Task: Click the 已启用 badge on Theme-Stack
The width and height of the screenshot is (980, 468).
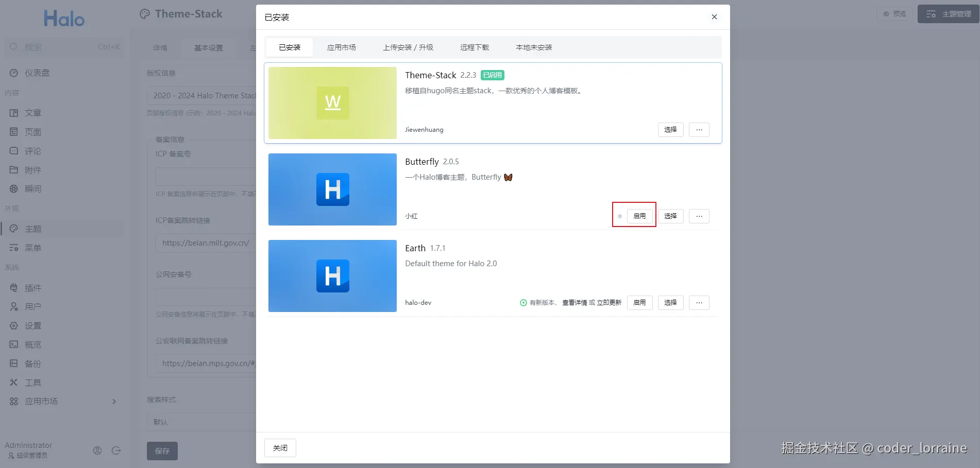Action: [492, 75]
